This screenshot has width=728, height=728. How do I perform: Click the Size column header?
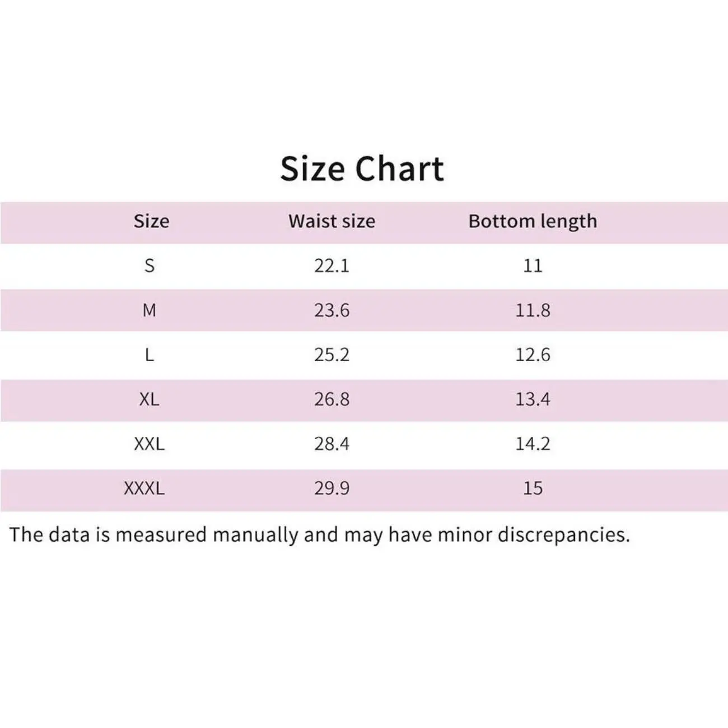click(x=151, y=221)
